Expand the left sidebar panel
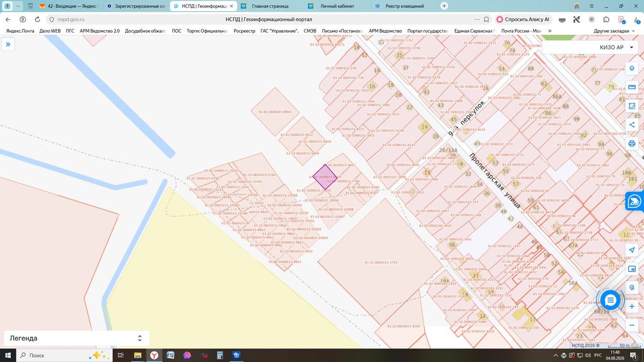The image size is (644, 362). point(8,45)
